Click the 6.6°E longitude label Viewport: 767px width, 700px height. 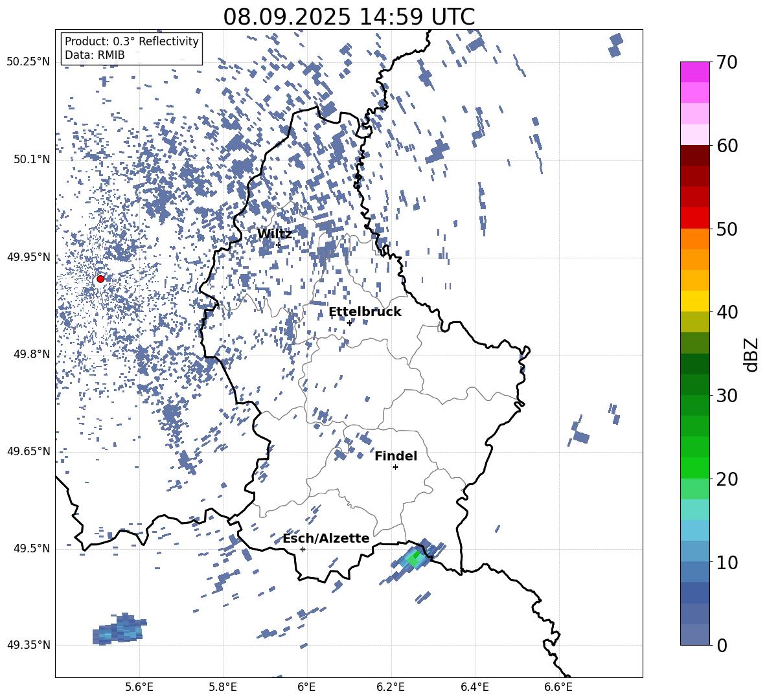click(558, 687)
